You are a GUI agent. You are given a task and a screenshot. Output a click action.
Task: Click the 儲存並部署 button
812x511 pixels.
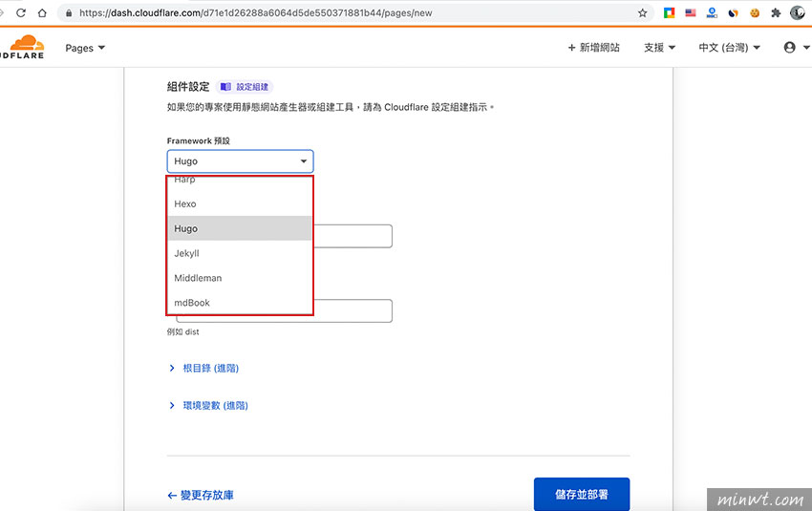point(582,494)
